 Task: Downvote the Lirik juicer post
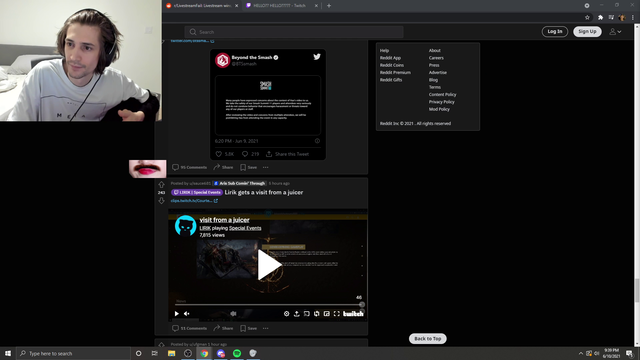162,200
